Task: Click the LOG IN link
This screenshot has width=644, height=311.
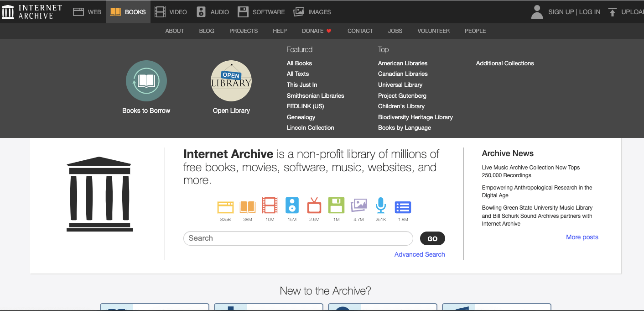Action: tap(590, 12)
